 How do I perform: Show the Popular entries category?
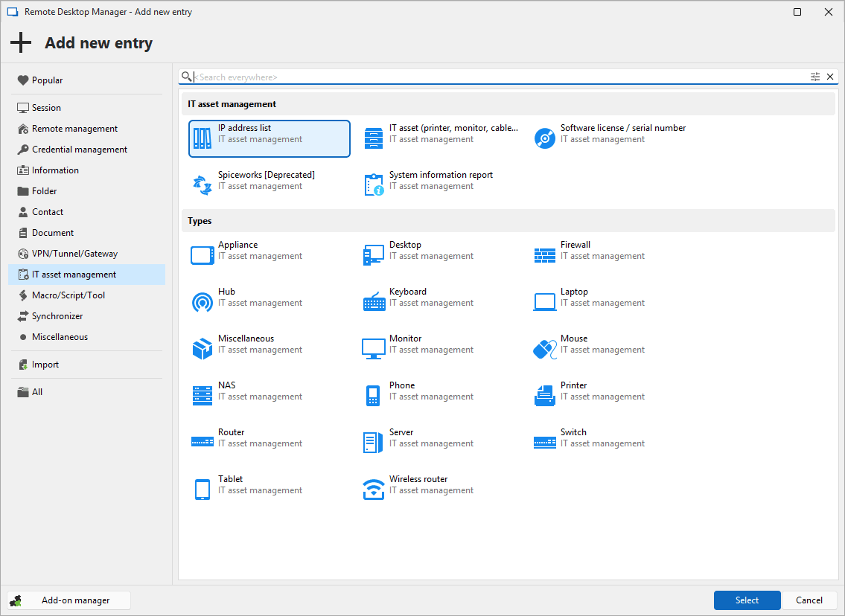47,80
